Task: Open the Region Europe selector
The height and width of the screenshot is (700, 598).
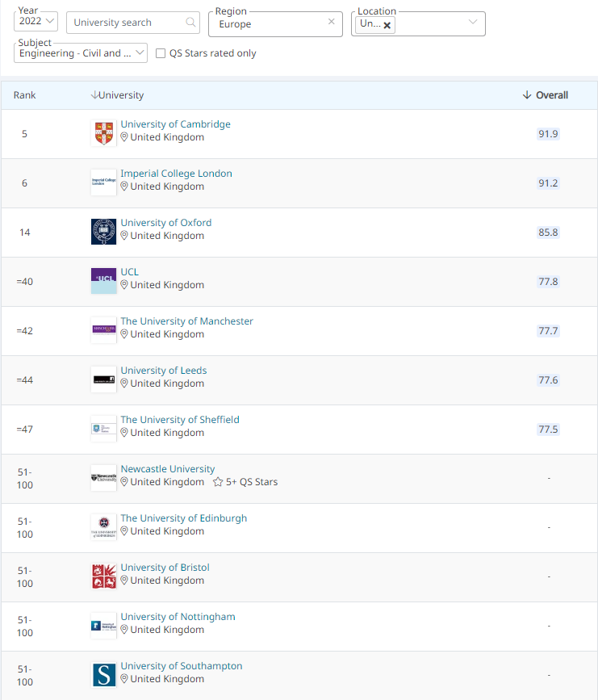Action: (275, 24)
